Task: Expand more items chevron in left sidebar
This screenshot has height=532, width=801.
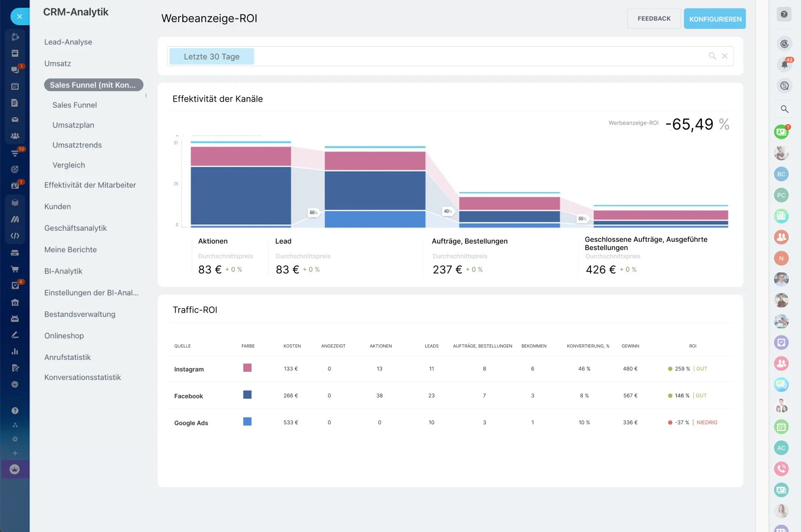Action: coord(15,385)
